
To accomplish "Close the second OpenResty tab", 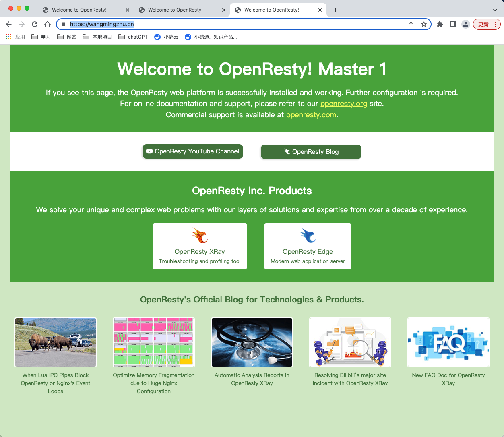I will pos(224,10).
